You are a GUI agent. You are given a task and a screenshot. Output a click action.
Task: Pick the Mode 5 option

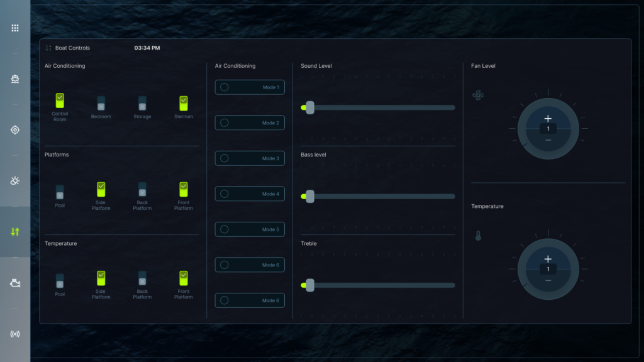pyautogui.click(x=250, y=229)
